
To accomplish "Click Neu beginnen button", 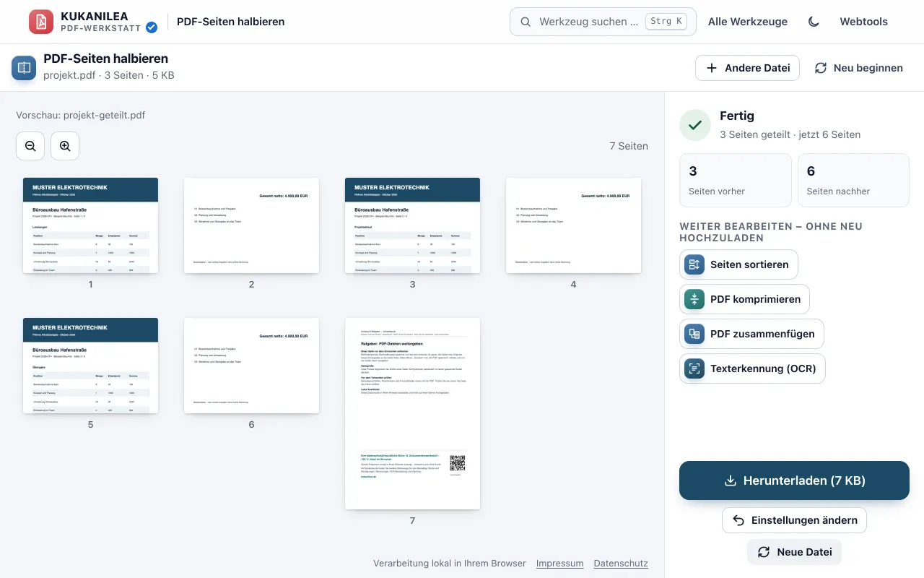I will pyautogui.click(x=858, y=68).
